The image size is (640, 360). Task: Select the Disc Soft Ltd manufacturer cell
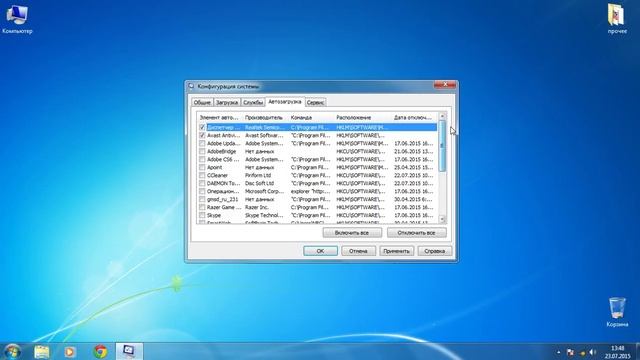tap(260, 183)
